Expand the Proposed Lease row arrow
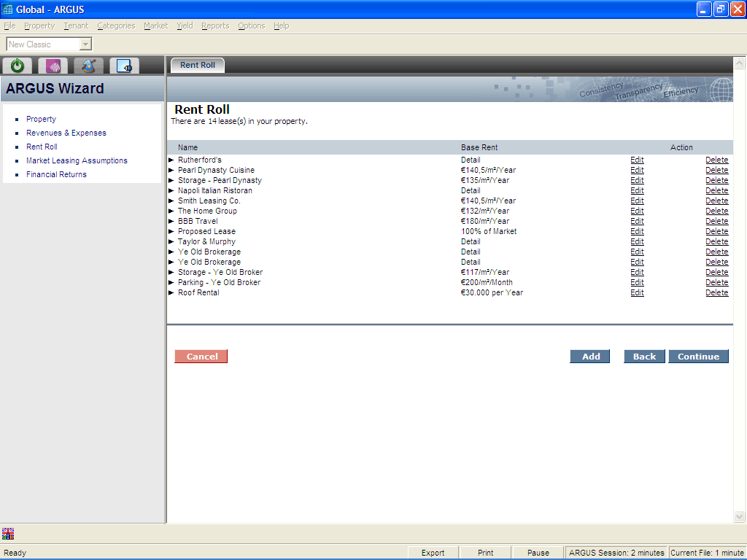The image size is (747, 560). [x=171, y=231]
